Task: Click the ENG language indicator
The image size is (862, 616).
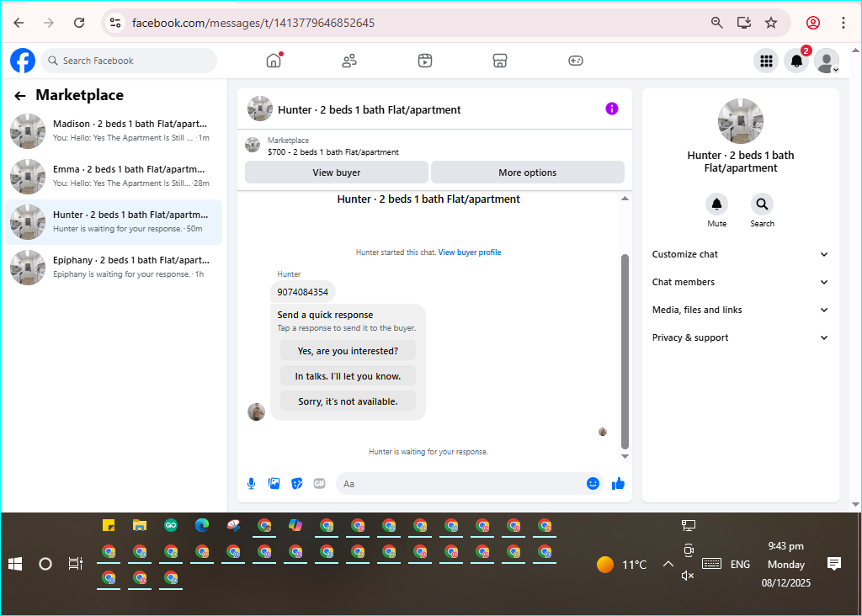Action: [740, 565]
